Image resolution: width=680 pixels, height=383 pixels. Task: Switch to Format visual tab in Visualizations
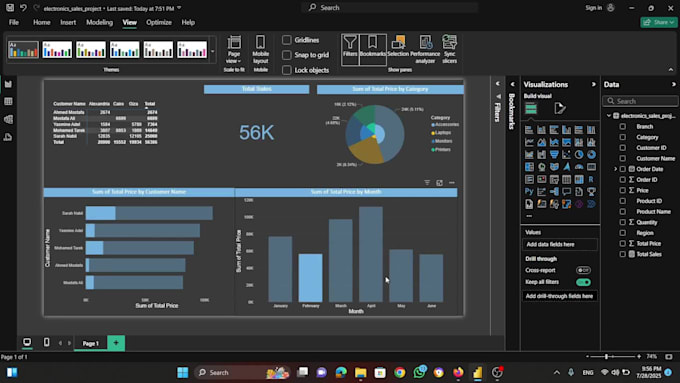[x=560, y=108]
